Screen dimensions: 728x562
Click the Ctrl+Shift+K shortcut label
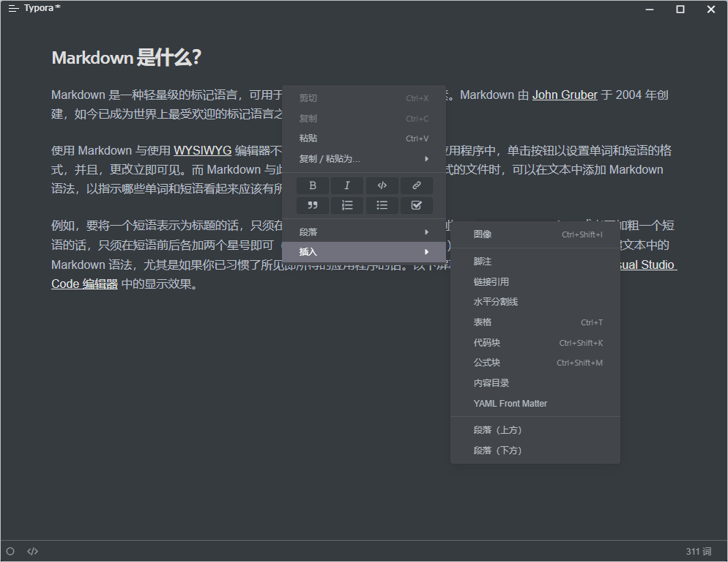click(x=581, y=343)
